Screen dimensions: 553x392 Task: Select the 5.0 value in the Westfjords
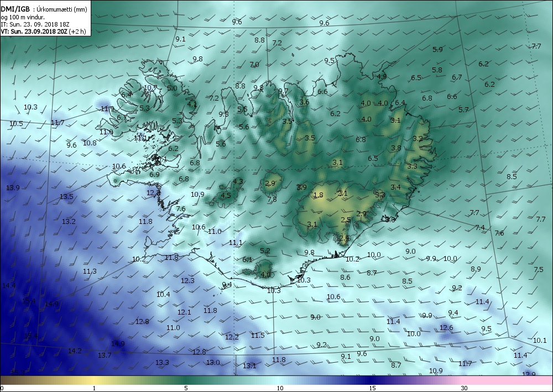172,88
